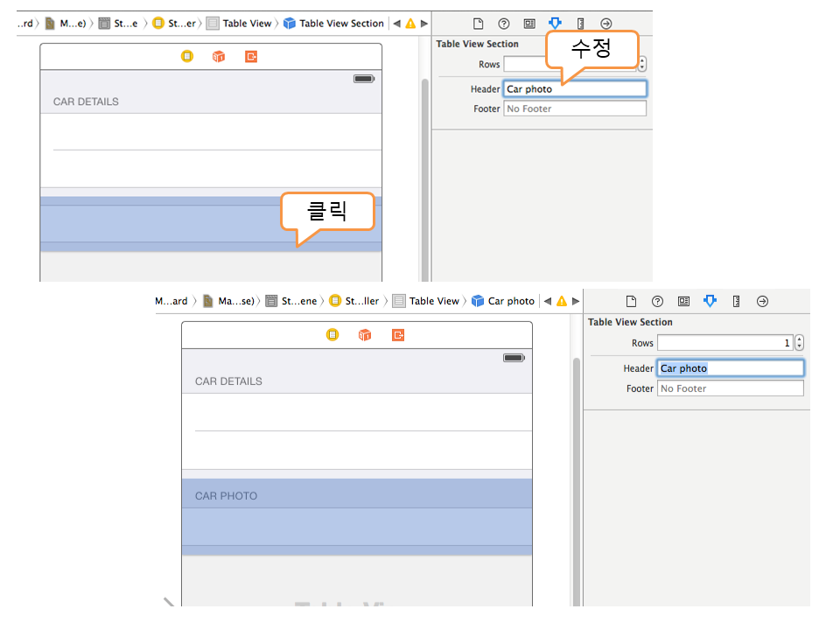Open Connections inspector arrow icon in lower panel
Screen dimensions: 840x630
[762, 301]
